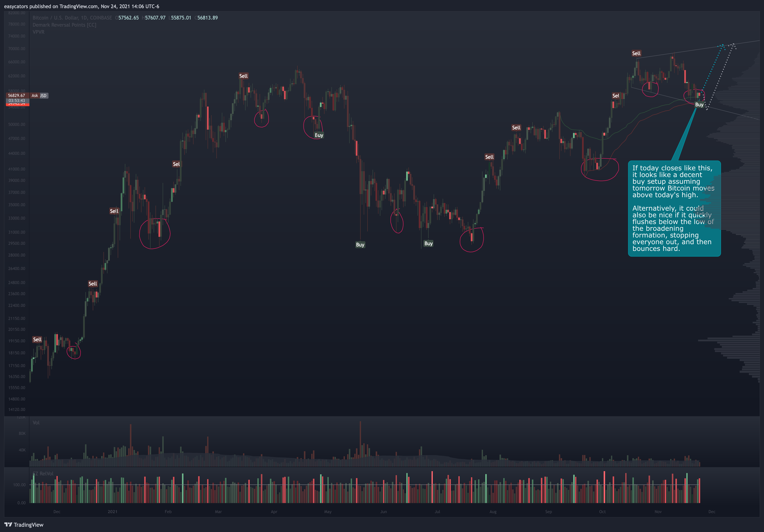Screen dimensions: 764x532
Task: Click the 56829.67 current price label
Action: 17,95
